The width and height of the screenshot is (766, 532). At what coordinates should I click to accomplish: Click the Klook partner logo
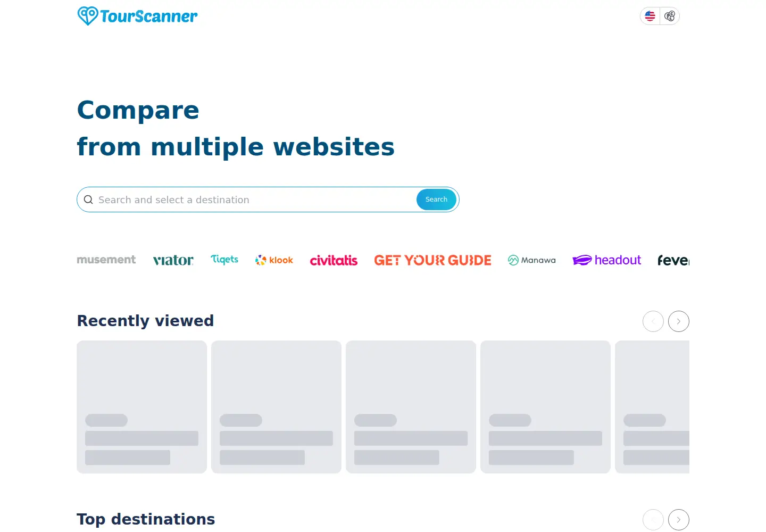click(x=274, y=260)
